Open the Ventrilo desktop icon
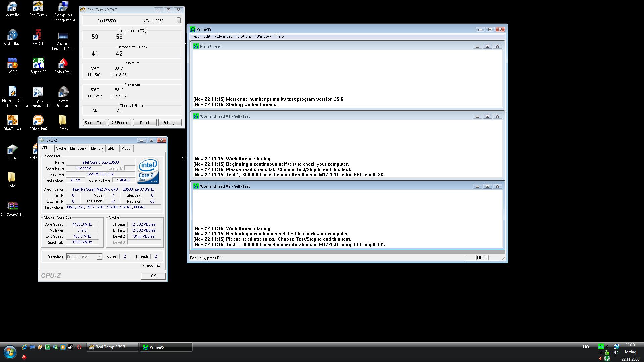The width and height of the screenshot is (644, 362). tap(12, 9)
